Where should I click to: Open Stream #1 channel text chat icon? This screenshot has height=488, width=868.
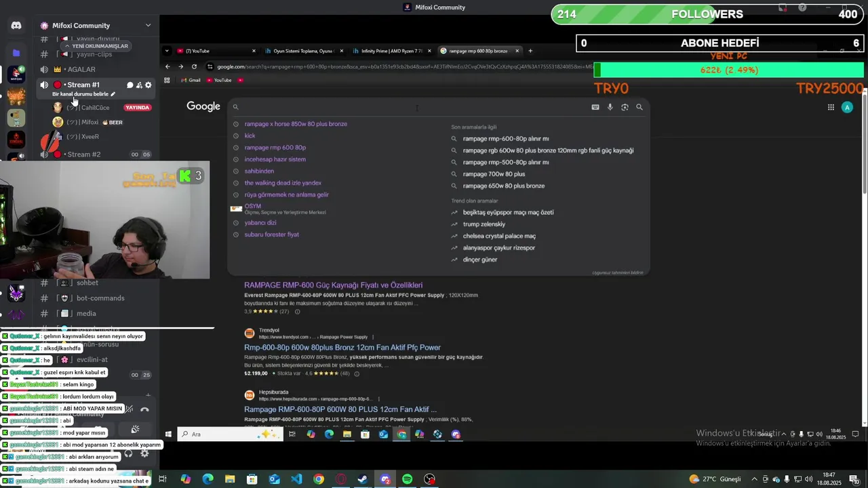click(130, 85)
